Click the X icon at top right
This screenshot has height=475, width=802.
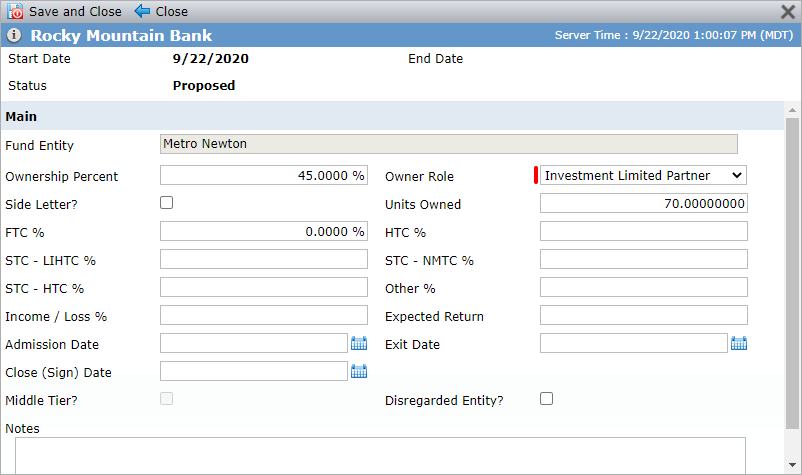tap(788, 11)
